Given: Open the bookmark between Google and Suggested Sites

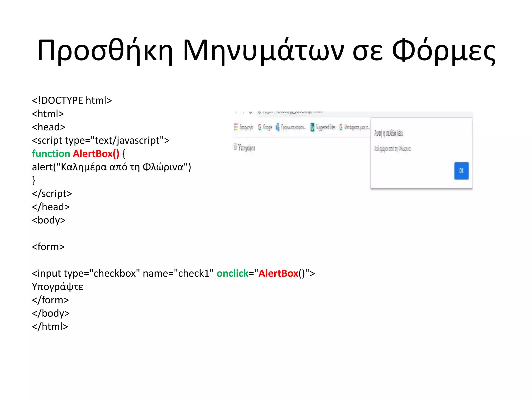Looking at the screenshot, I should click(x=291, y=127).
